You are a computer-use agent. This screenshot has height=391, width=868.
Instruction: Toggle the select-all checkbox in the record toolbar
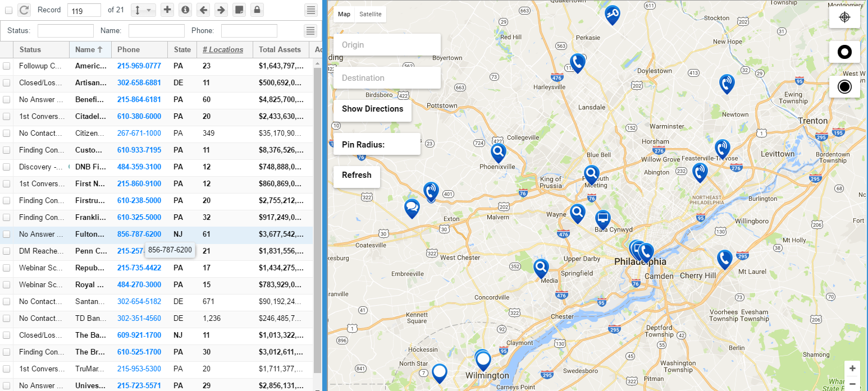(x=8, y=10)
